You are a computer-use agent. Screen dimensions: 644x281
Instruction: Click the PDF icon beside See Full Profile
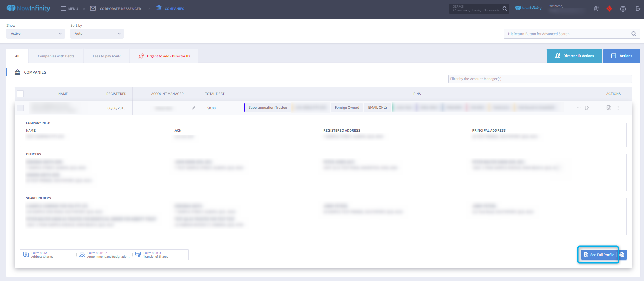(622, 255)
